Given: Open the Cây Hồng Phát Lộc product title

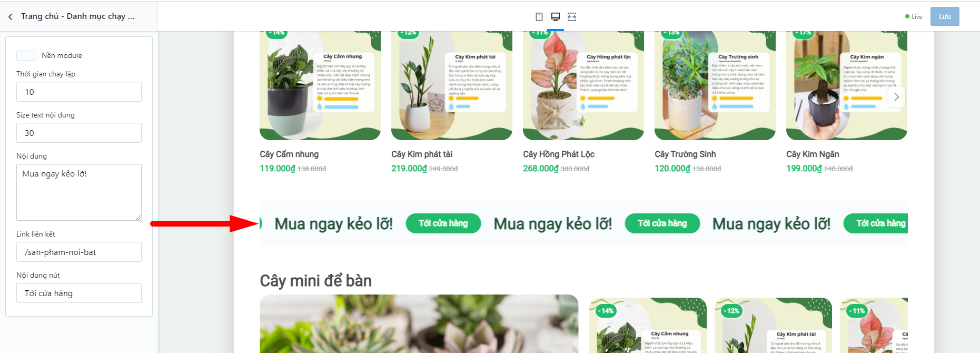Looking at the screenshot, I should [559, 154].
